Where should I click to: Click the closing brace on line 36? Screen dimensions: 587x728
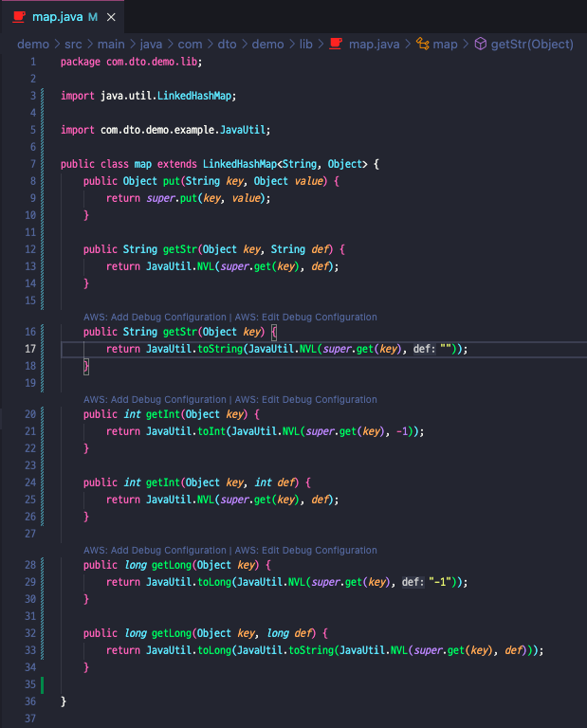64,701
